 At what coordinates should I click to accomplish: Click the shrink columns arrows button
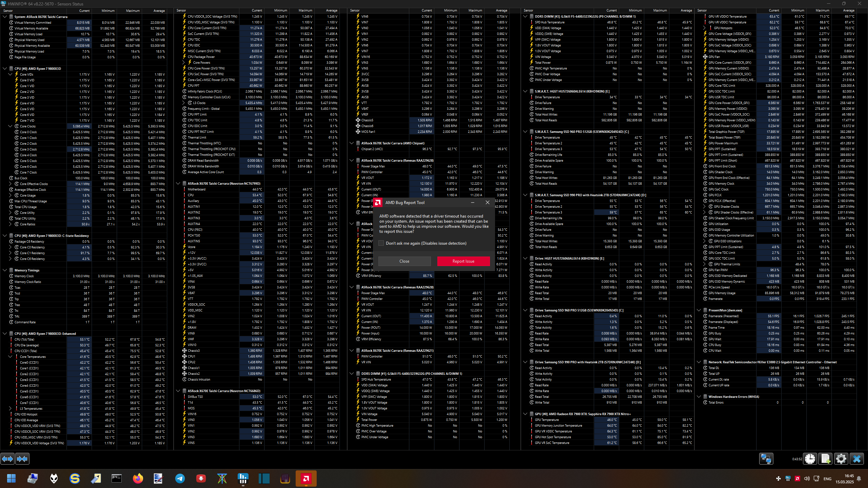coord(22,459)
